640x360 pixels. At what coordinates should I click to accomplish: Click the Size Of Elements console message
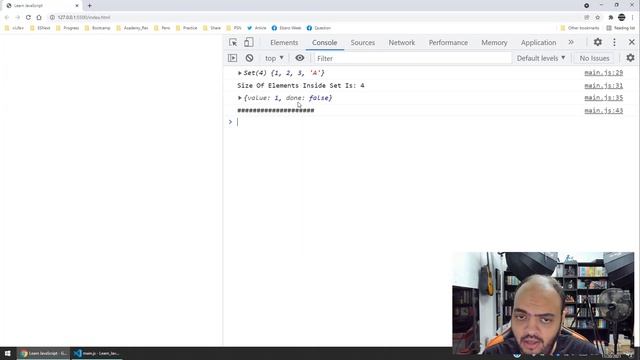[x=301, y=85]
